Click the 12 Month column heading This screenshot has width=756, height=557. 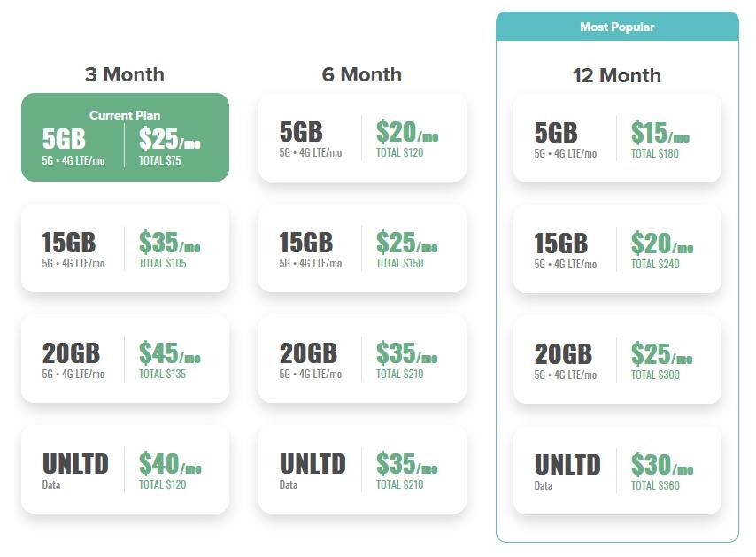617,75
